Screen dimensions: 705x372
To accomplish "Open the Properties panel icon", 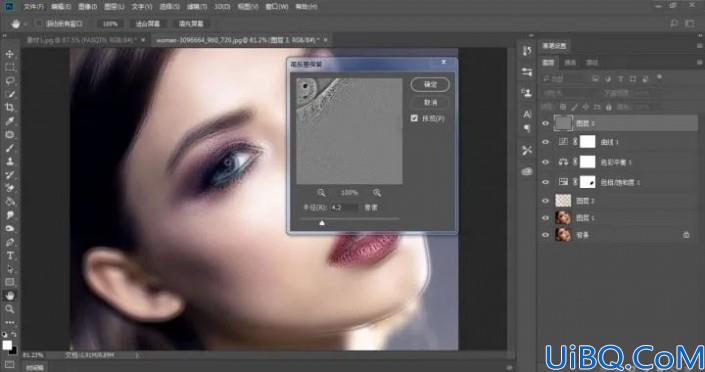I will tap(527, 72).
